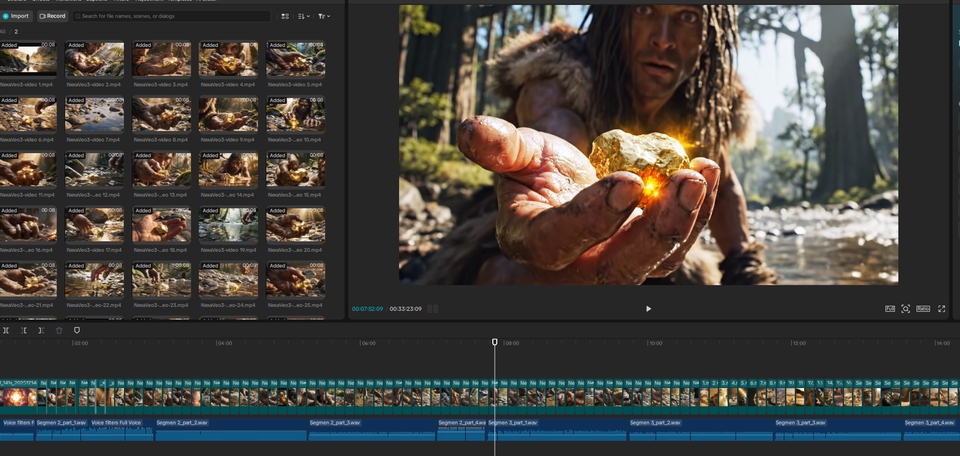Enter full screen preview mode
The width and height of the screenshot is (960, 456).
941,309
